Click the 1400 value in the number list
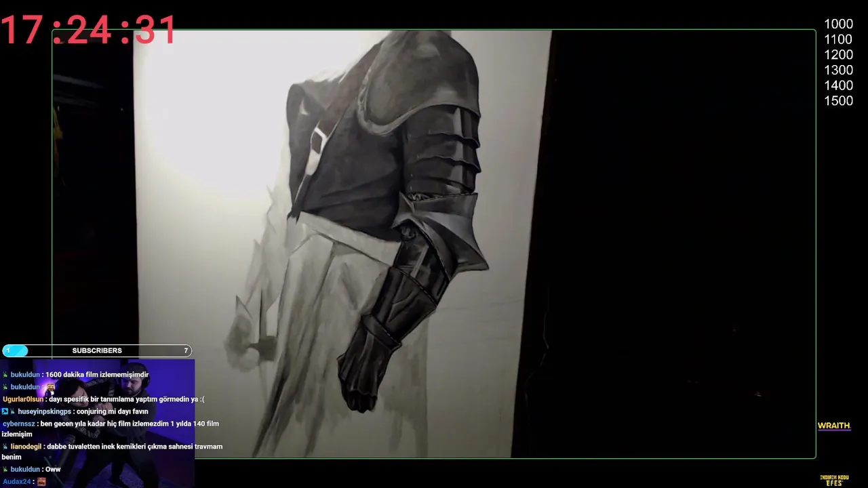 838,85
